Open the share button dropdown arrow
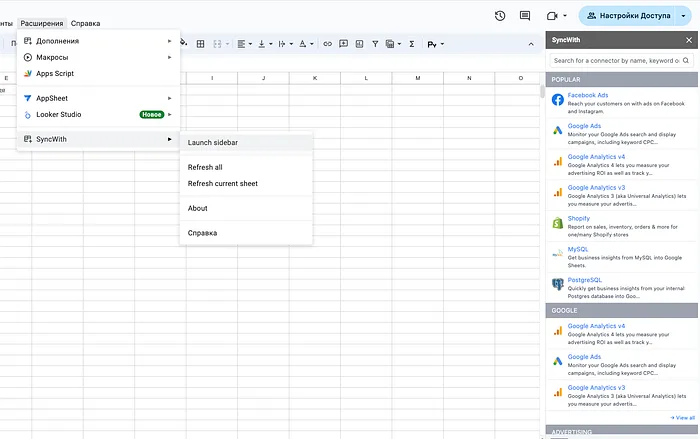Viewport: 700px width, 439px height. (683, 16)
